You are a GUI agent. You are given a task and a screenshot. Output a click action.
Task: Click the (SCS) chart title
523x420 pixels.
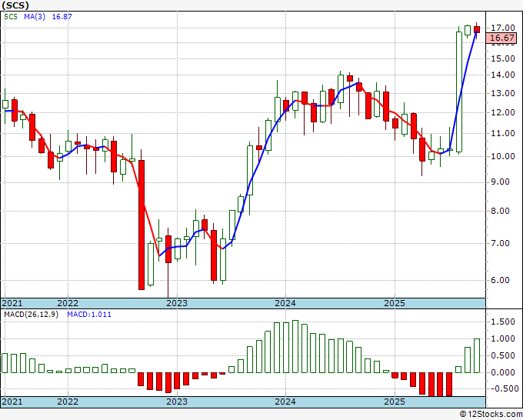tap(15, 5)
